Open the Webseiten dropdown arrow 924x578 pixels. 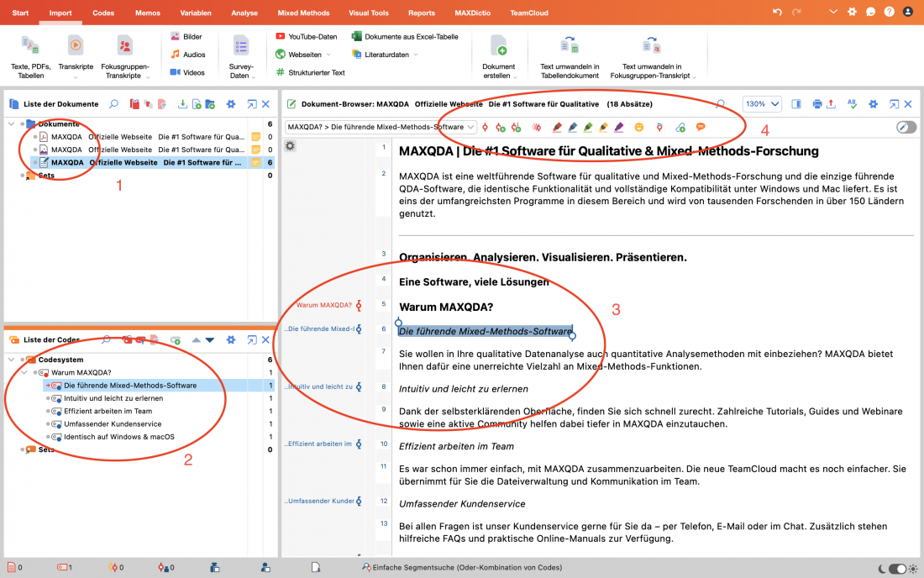(328, 55)
